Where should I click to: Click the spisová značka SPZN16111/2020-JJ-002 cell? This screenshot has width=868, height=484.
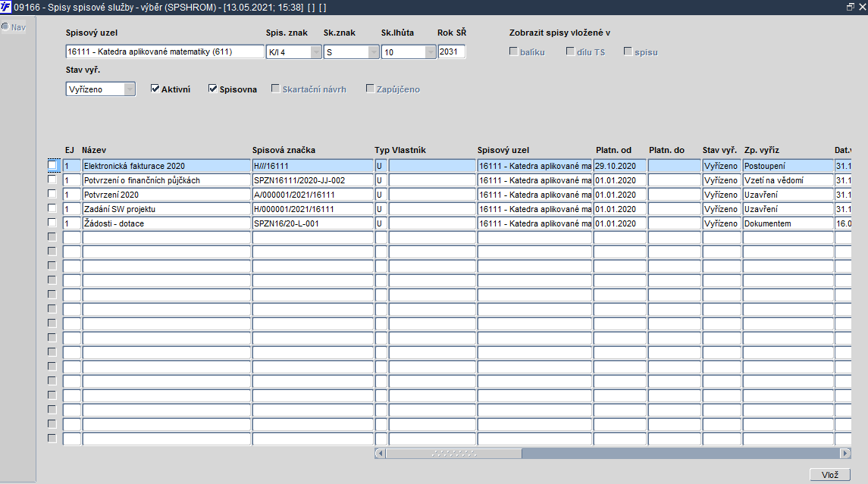point(313,180)
